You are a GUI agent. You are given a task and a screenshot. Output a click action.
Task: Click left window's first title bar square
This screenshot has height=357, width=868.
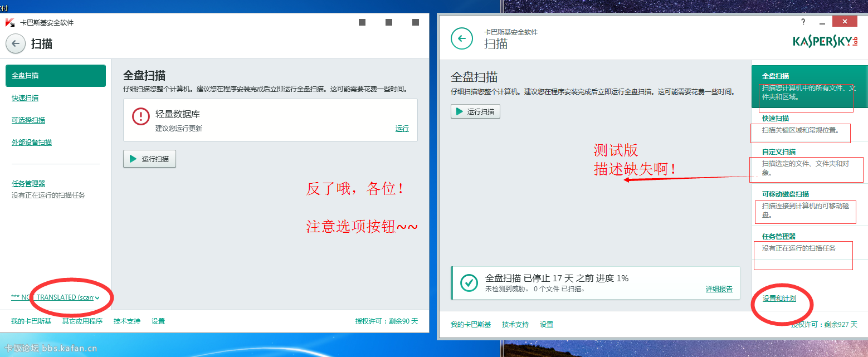(x=362, y=22)
